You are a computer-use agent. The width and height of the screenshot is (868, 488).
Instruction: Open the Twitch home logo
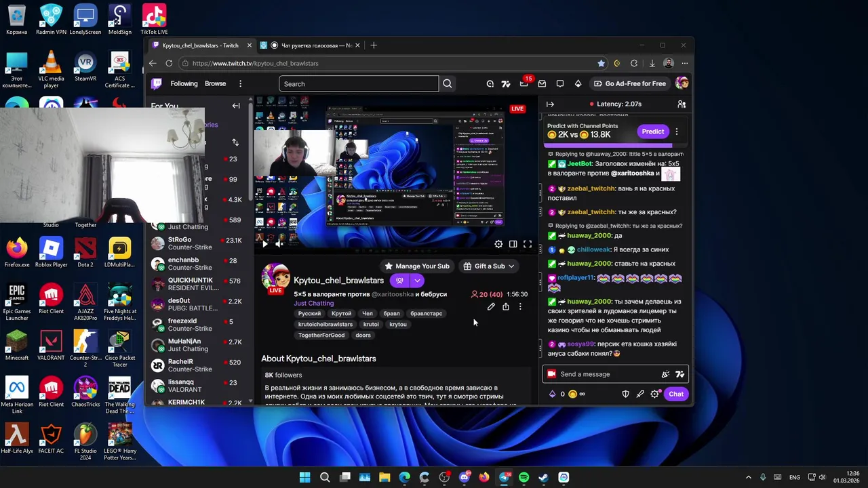pos(157,83)
